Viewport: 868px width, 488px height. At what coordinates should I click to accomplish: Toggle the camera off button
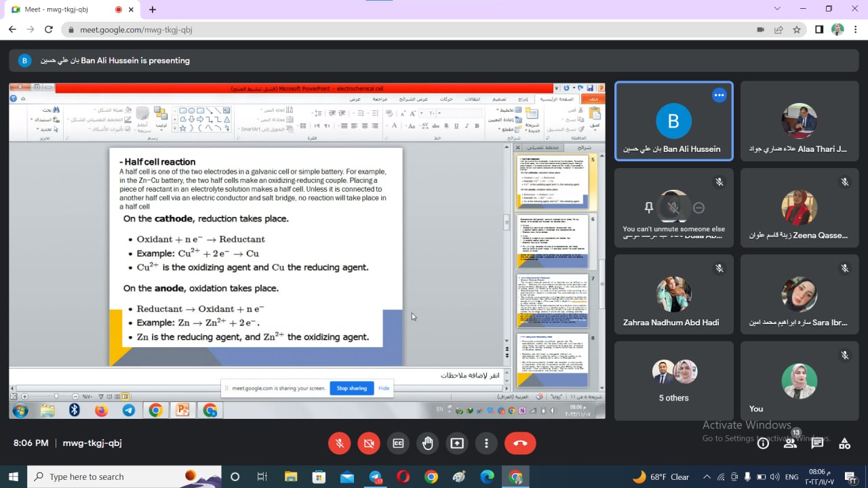pyautogui.click(x=369, y=443)
